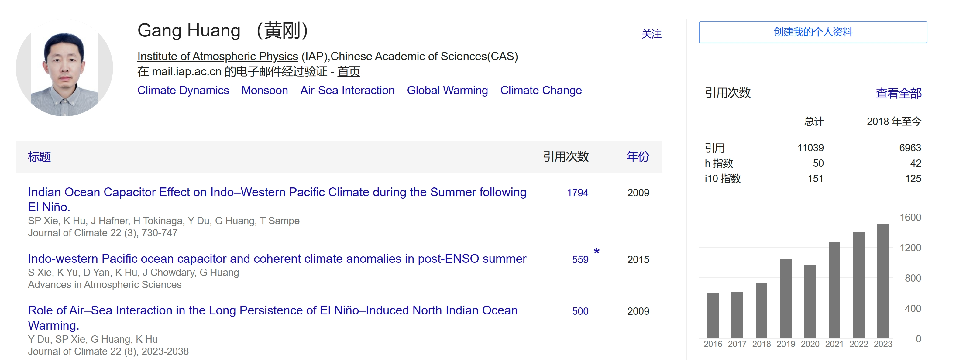The height and width of the screenshot is (360, 980).
Task: View the 500 citing articles
Action: [x=580, y=311]
